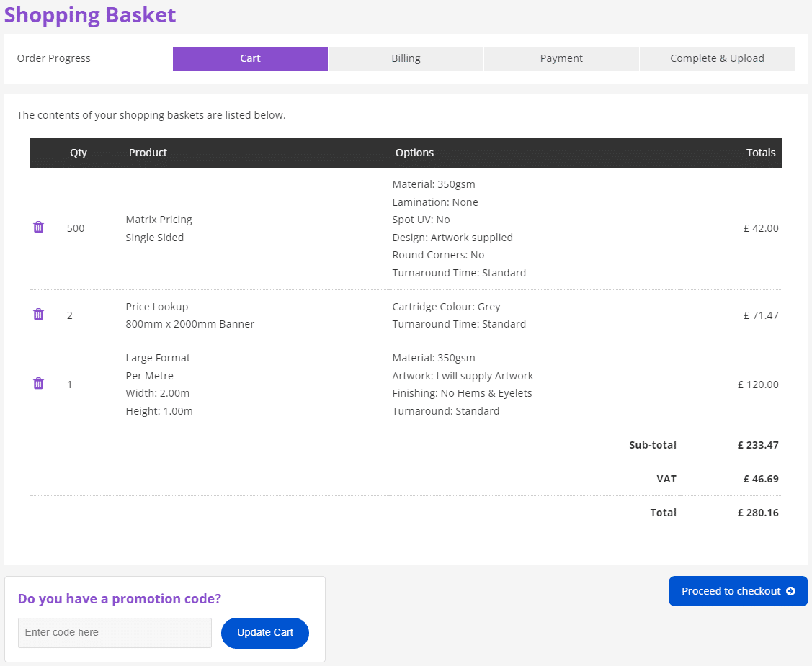Select the Cart step in Order Progress

250,58
